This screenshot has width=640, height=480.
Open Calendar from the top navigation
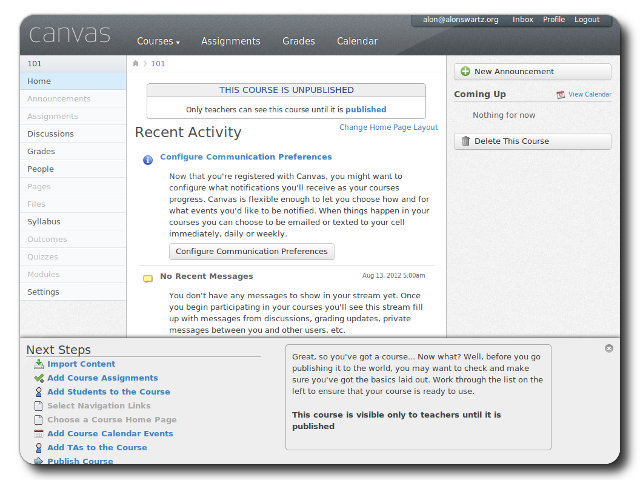click(357, 42)
